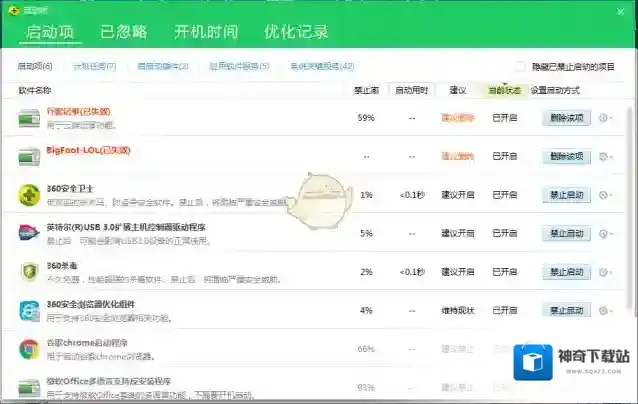Screen dimensions: 638x404
Task: Open gear dropdown for the BigFoot-LOL row
Action: pyautogui.click(x=605, y=157)
